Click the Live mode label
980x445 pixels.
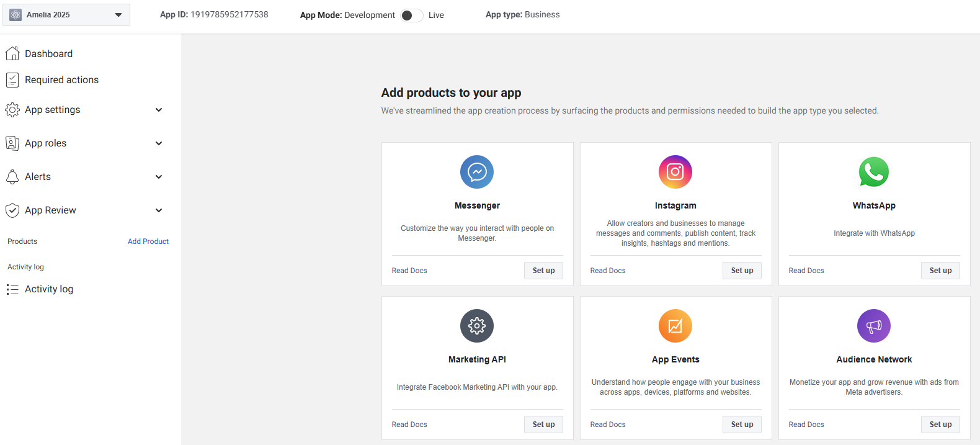coord(436,15)
